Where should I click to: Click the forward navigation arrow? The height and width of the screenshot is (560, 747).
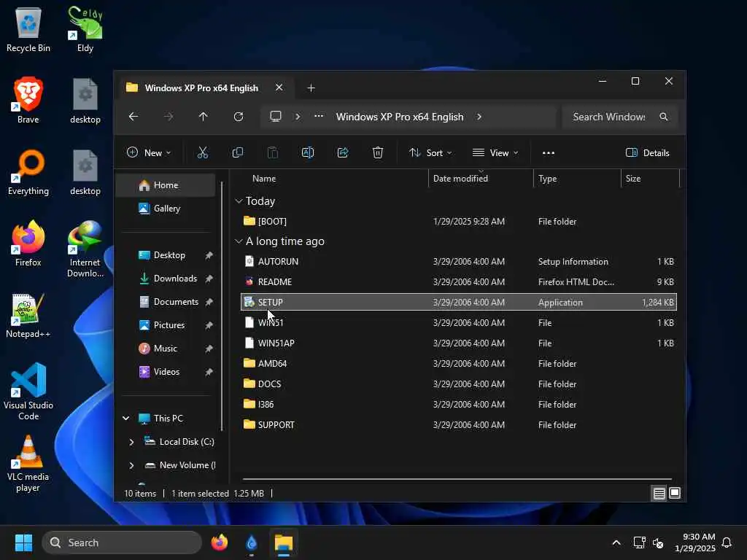[169, 117]
